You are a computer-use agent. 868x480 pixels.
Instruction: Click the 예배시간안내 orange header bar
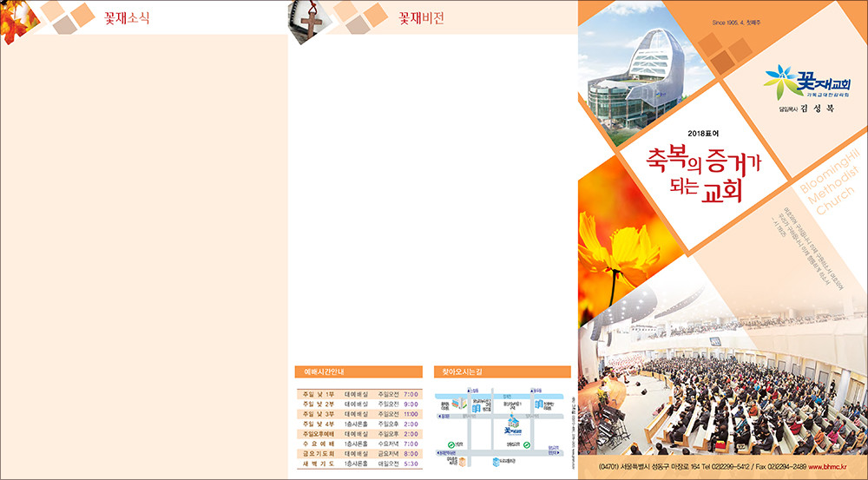click(358, 372)
